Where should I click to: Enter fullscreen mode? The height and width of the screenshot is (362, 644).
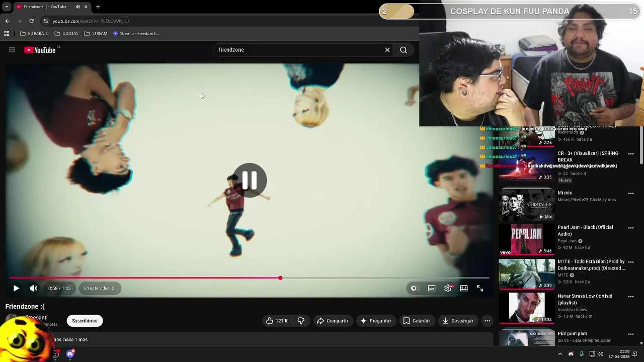pos(480,288)
